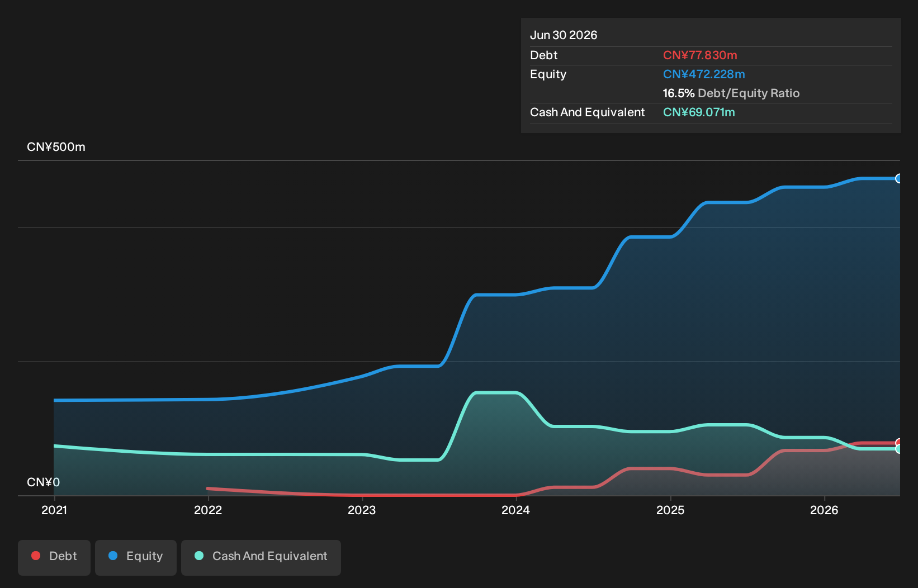Click the 2026 x-axis label
The width and height of the screenshot is (918, 588).
click(824, 510)
